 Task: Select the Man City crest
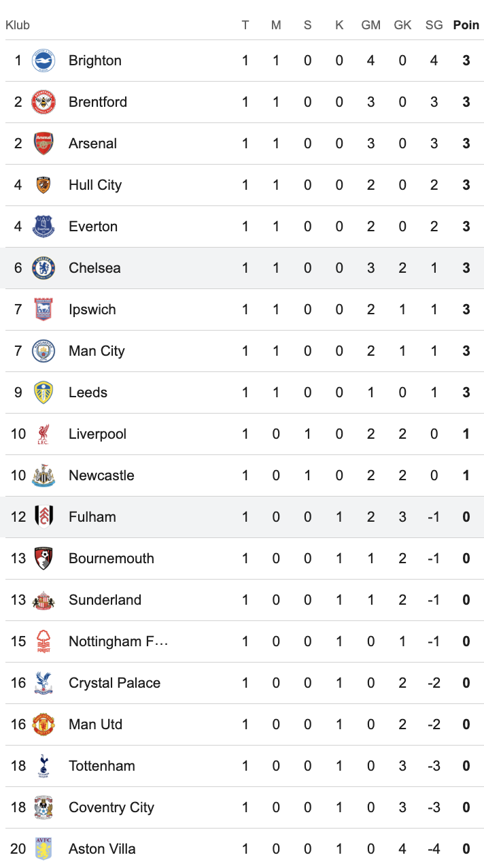[44, 351]
